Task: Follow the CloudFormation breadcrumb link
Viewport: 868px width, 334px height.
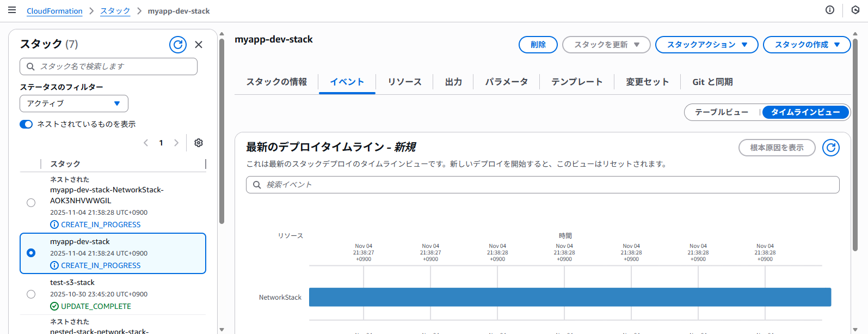Action: point(54,11)
